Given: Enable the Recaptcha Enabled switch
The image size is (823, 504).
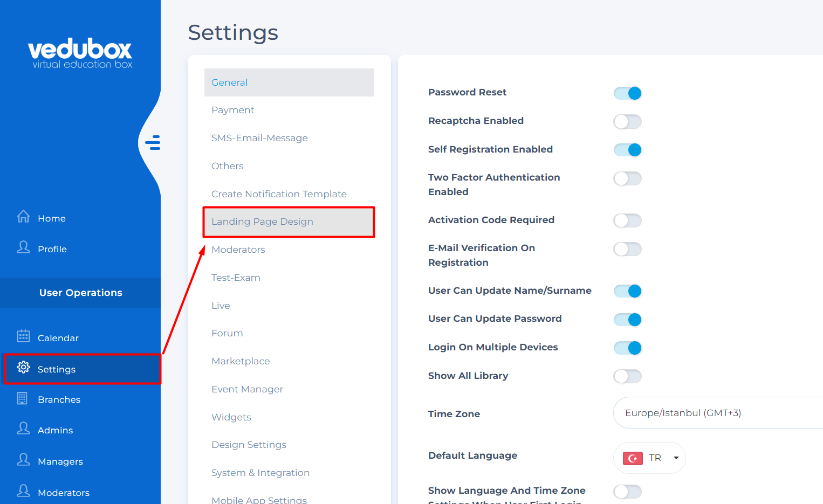Looking at the screenshot, I should point(628,122).
